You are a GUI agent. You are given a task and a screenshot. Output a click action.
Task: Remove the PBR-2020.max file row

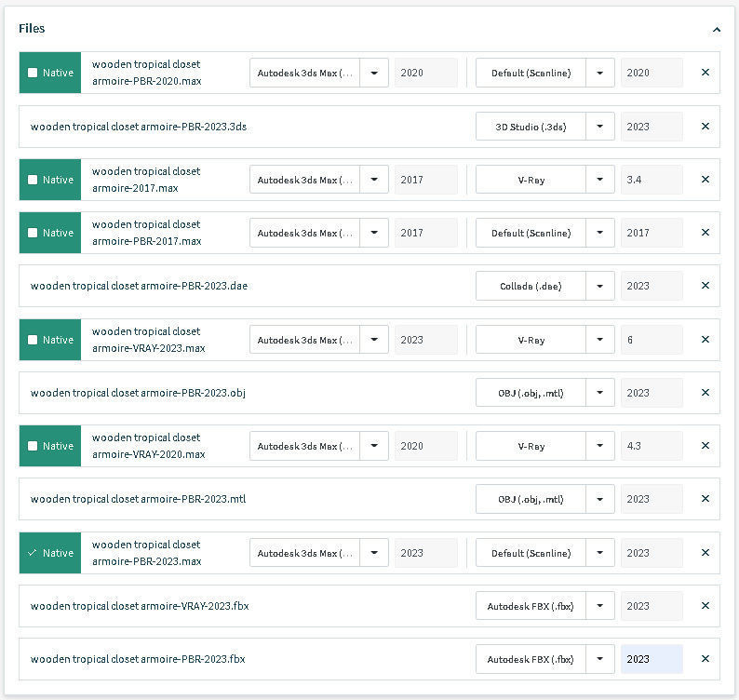(x=705, y=73)
